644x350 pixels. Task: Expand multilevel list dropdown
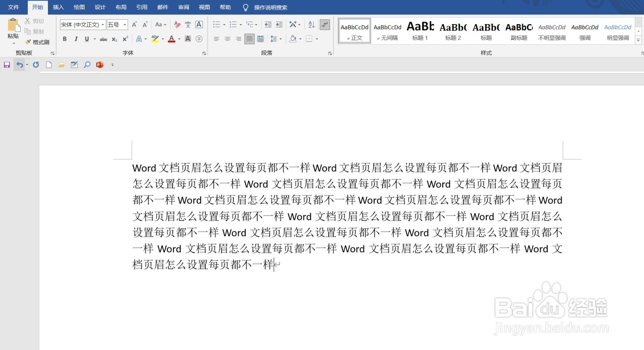pyautogui.click(x=256, y=25)
